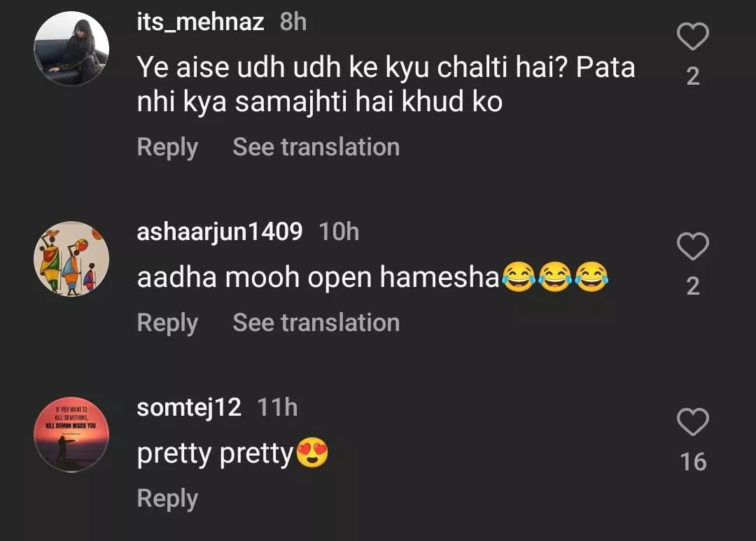The image size is (756, 541).
Task: Reply to the 'aadha mooh open hamesha' comment
Action: (x=167, y=323)
